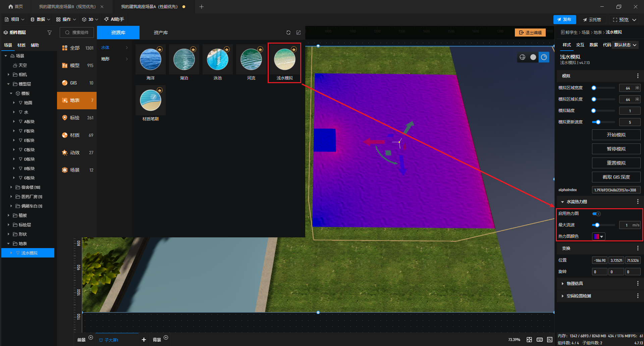Screen dimensions: 644x346
Task: Open options menu for 变换 section
Action: 638,248
